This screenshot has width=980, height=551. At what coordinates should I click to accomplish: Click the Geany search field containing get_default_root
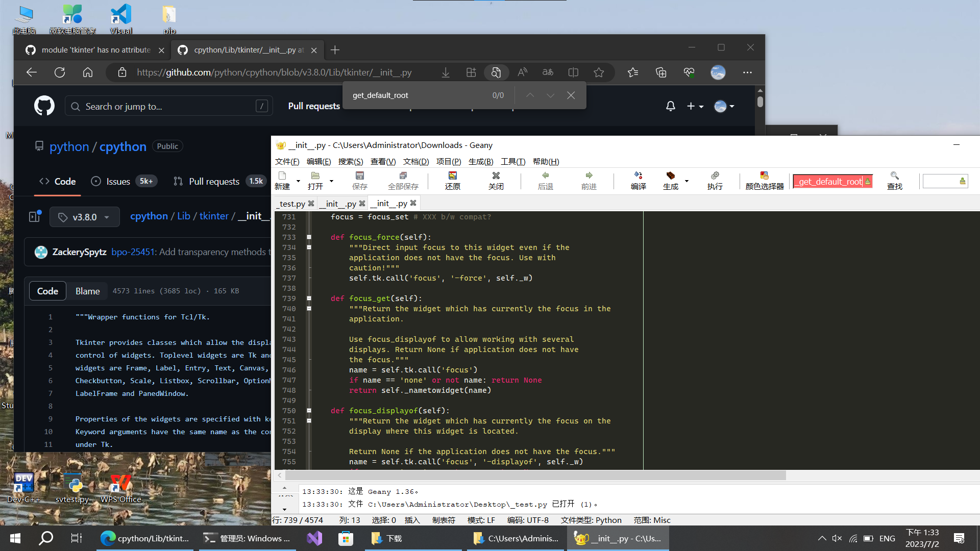pos(829,181)
